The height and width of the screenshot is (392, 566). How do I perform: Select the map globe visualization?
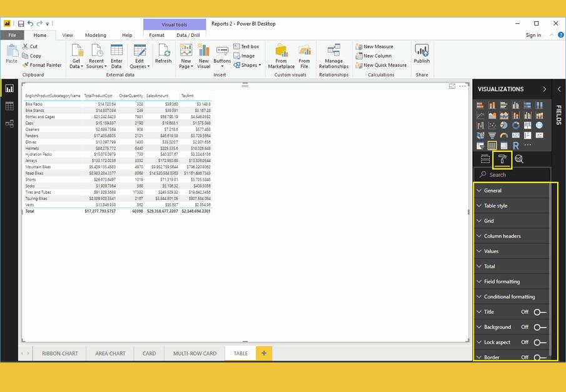click(x=539, y=125)
